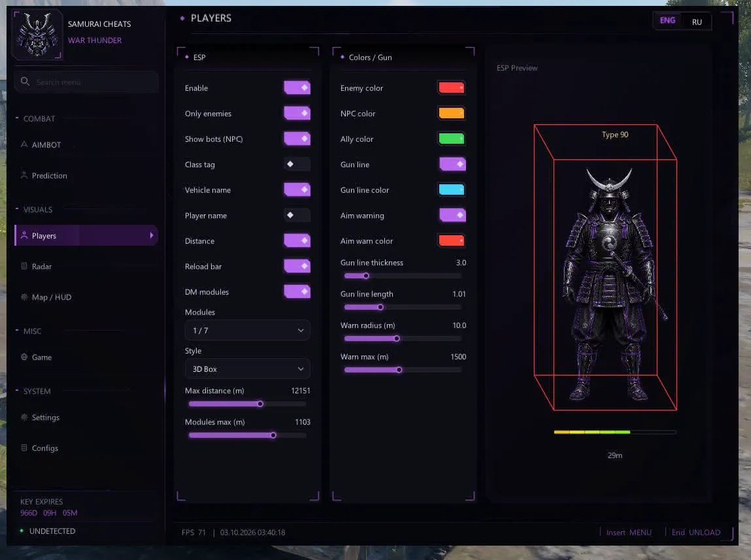Switch language to ENG

point(667,20)
